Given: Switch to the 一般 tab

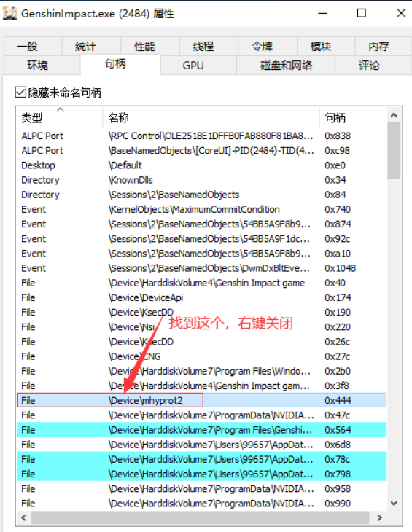Looking at the screenshot, I should pyautogui.click(x=33, y=46).
